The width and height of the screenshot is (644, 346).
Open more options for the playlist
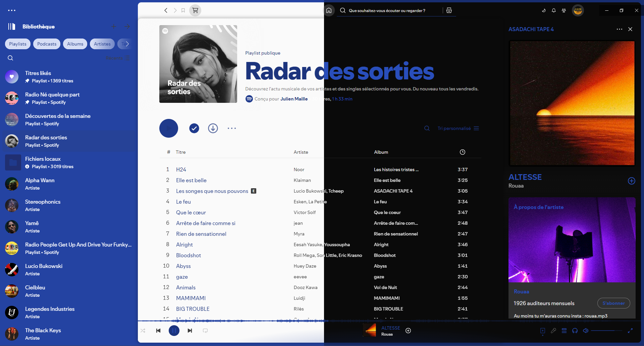coord(232,128)
